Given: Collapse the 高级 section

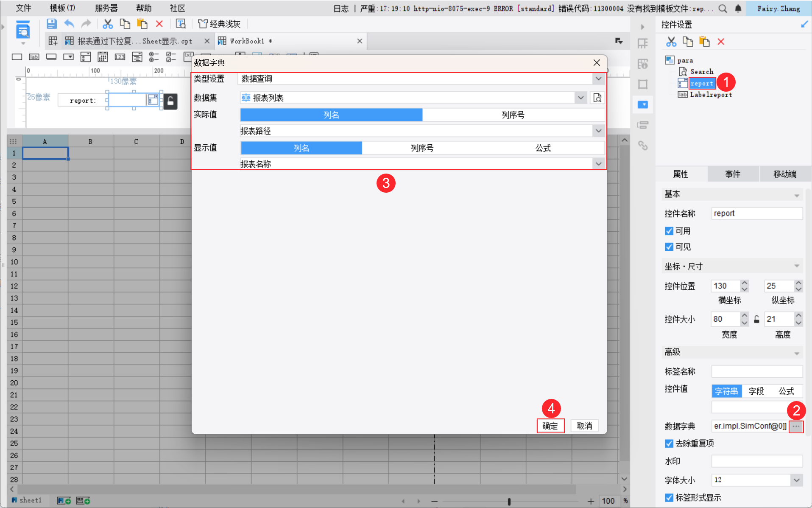Looking at the screenshot, I should coord(797,353).
